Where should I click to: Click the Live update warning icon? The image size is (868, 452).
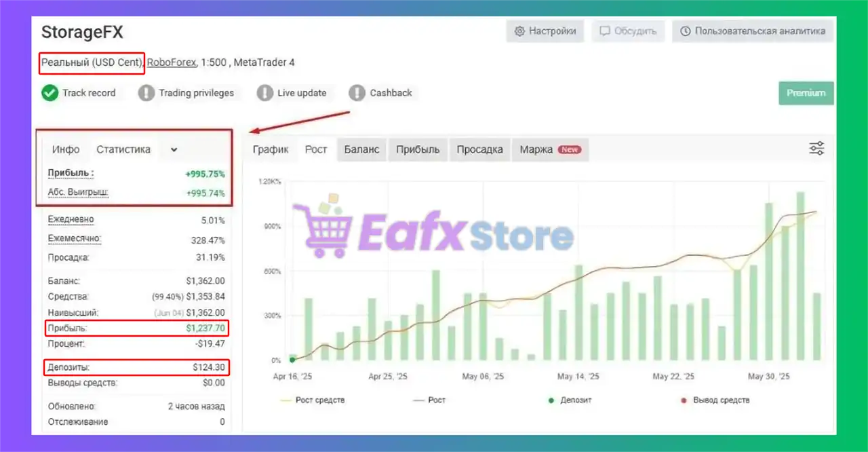(264, 93)
